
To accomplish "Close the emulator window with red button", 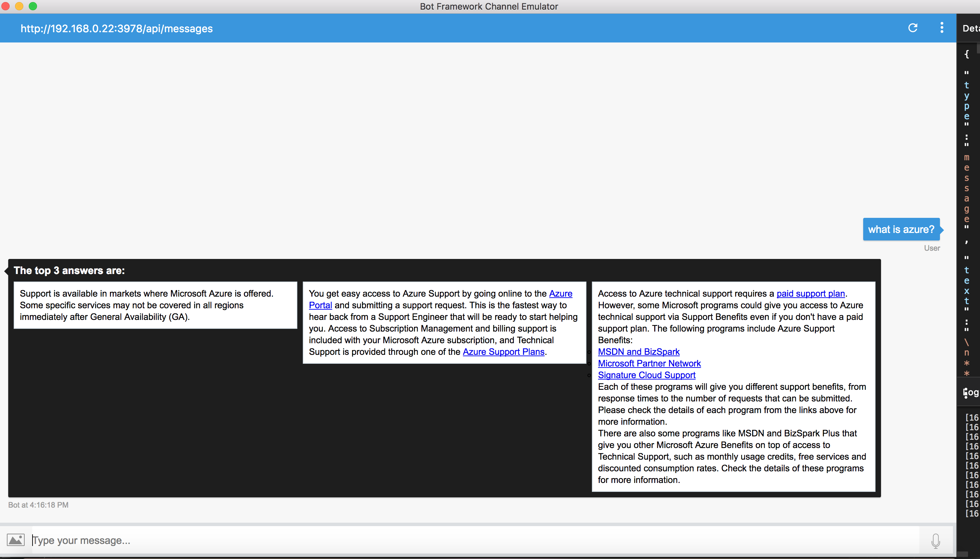I will pyautogui.click(x=5, y=6).
